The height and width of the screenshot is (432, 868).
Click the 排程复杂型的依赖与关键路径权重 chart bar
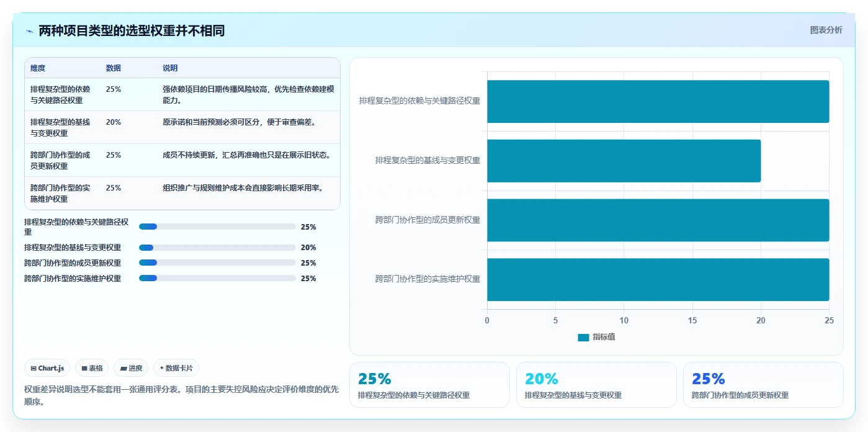click(658, 101)
